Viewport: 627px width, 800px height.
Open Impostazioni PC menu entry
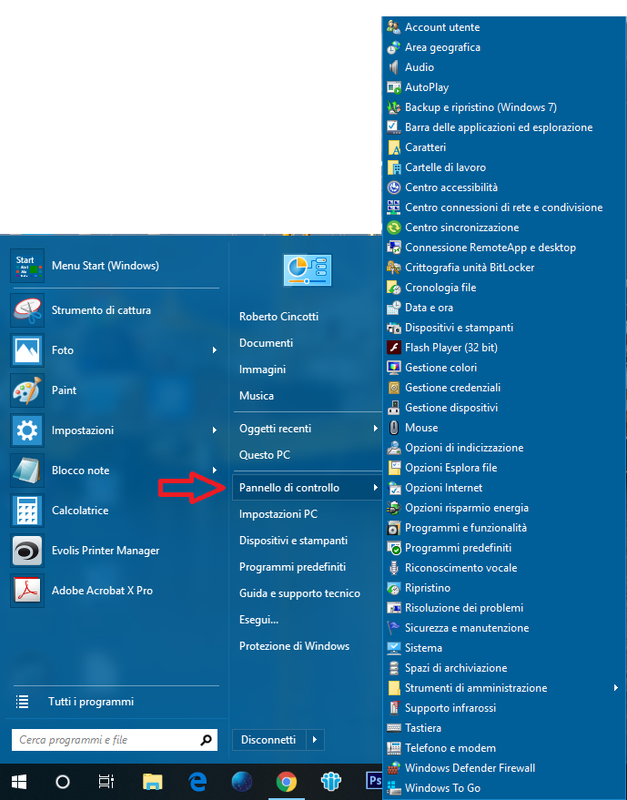coord(278,514)
